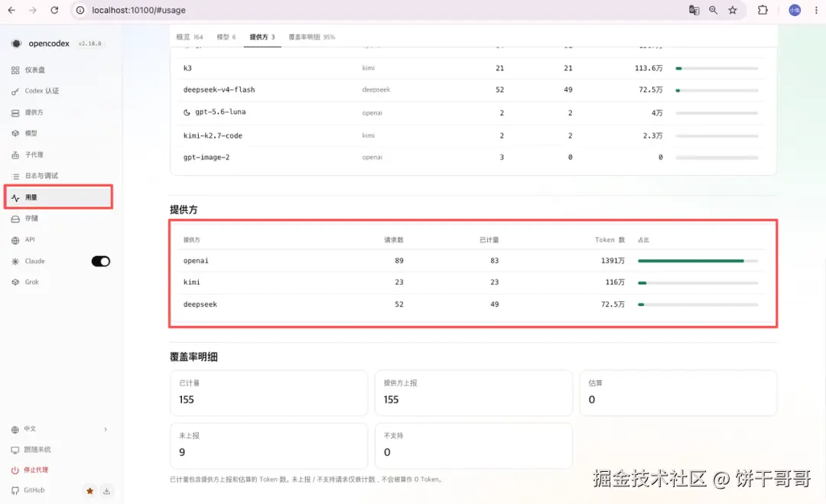Click the 1391万 token count for openai
826x504 pixels.
[613, 261]
